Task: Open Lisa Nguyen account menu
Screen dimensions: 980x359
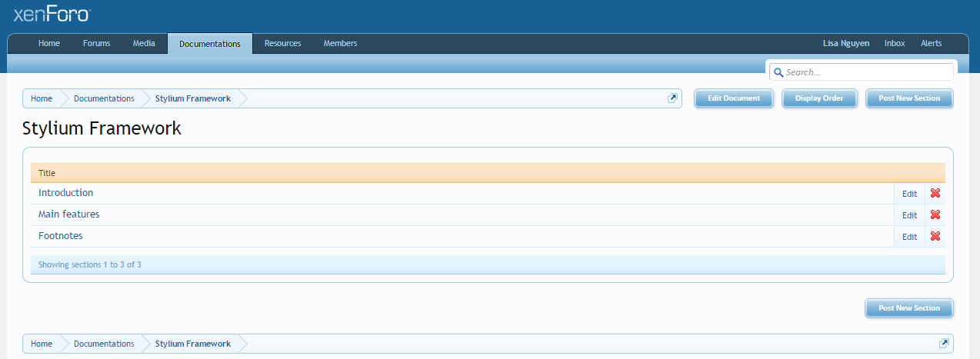Action: pyautogui.click(x=846, y=44)
